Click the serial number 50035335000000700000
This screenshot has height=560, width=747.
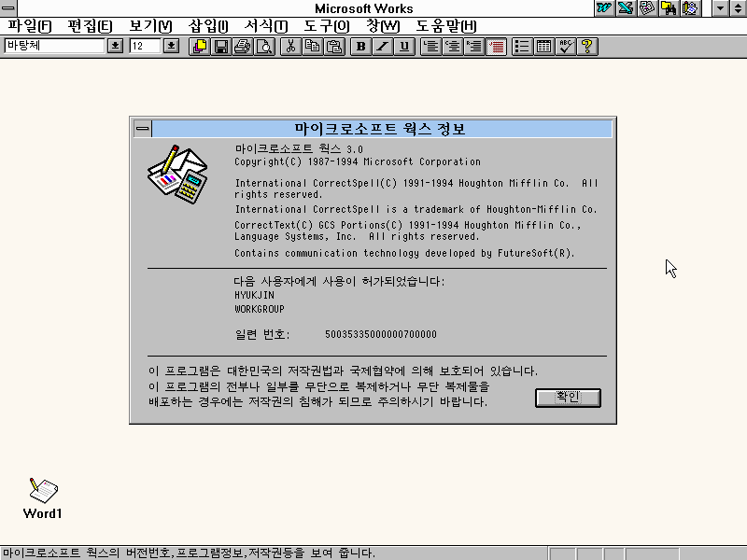pyautogui.click(x=381, y=334)
